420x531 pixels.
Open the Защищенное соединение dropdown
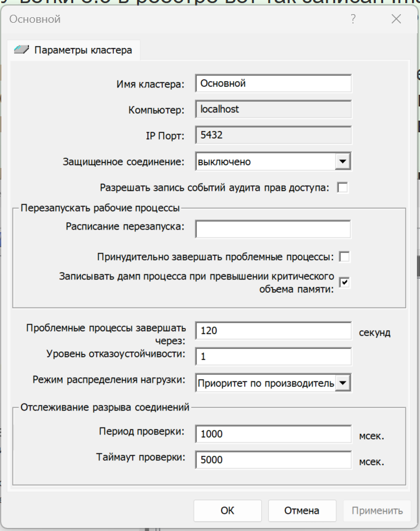pyautogui.click(x=342, y=161)
